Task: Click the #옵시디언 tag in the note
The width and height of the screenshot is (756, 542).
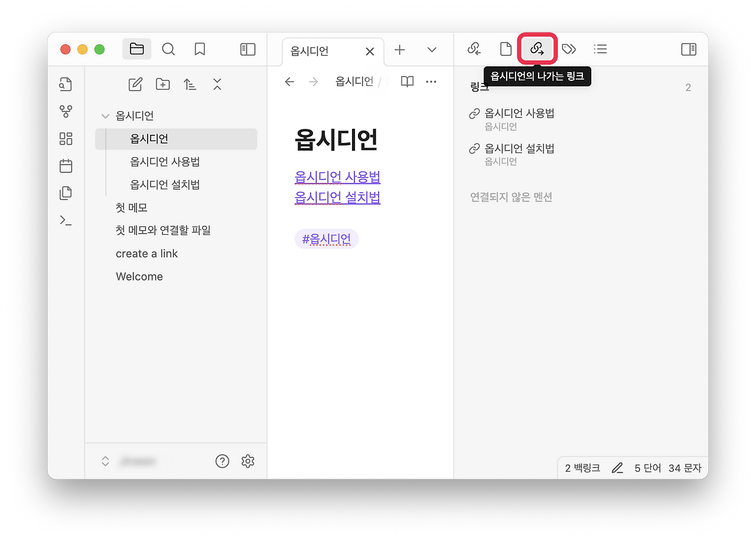Action: pyautogui.click(x=327, y=239)
